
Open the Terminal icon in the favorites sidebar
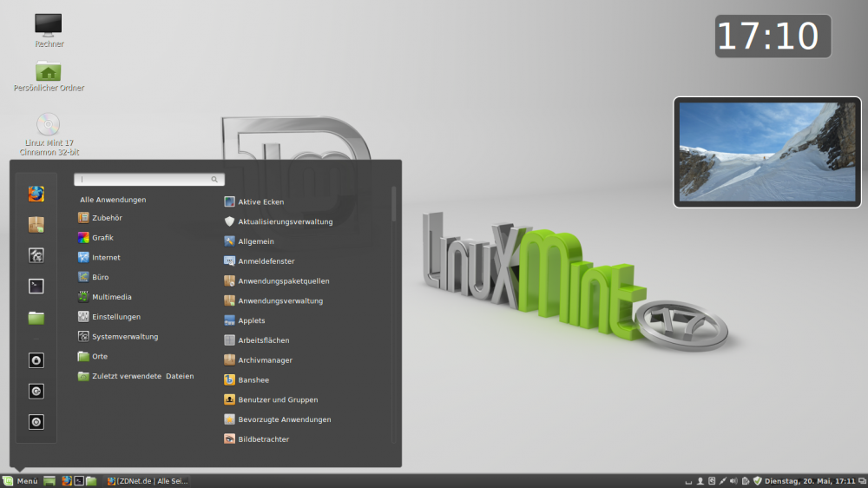(x=36, y=287)
